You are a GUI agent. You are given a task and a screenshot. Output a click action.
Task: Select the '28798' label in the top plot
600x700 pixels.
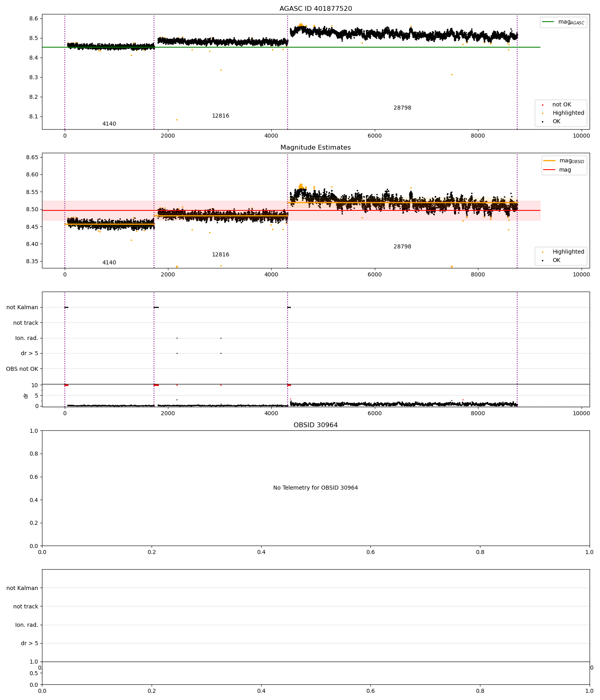click(x=402, y=108)
